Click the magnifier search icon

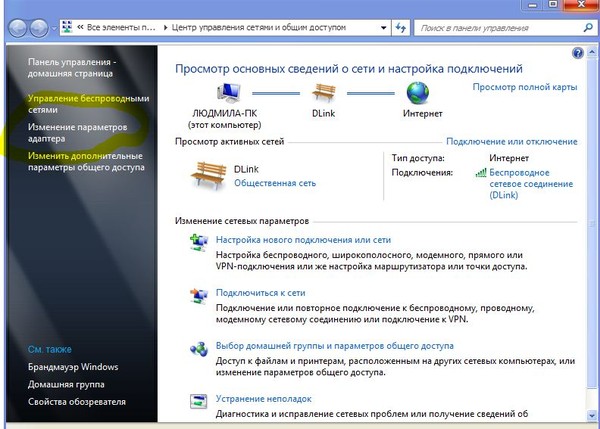(588, 28)
